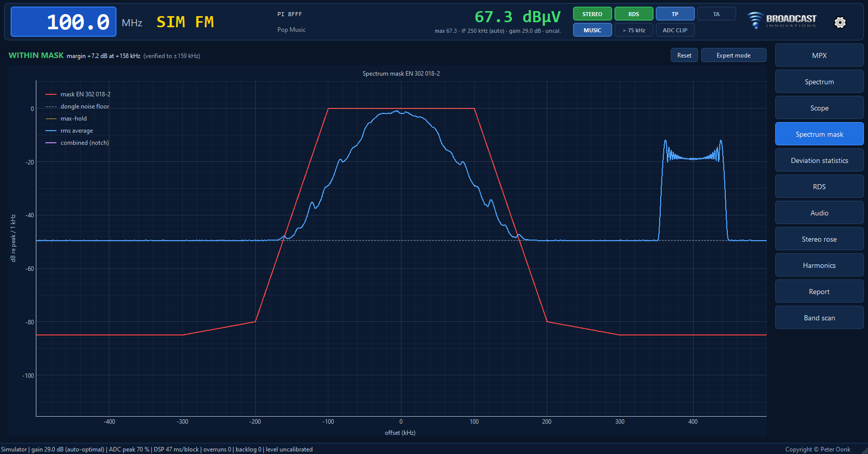Open the Band scan view
Viewport: 868px width, 454px height.
(x=819, y=318)
